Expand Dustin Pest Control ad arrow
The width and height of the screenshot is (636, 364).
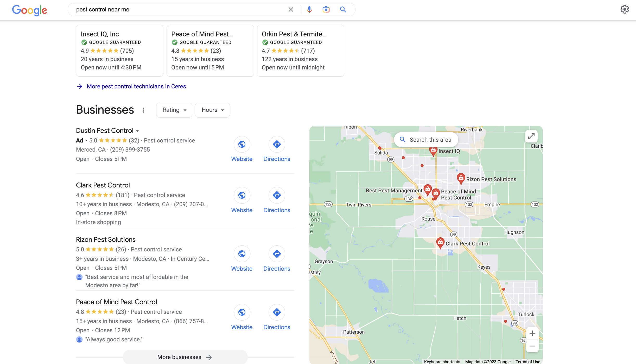pos(137,131)
